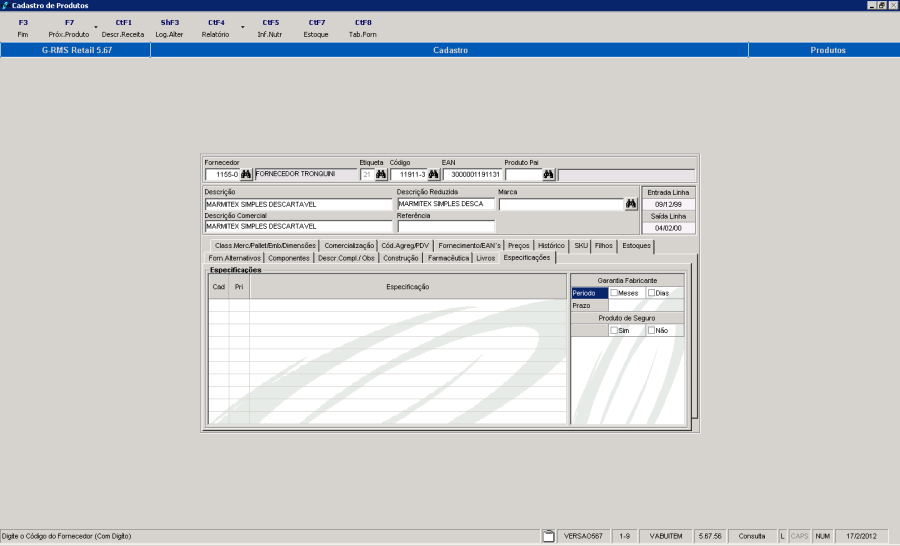Click CtF7 Estoque toolbar button
Image resolution: width=900 pixels, height=546 pixels.
[316, 28]
